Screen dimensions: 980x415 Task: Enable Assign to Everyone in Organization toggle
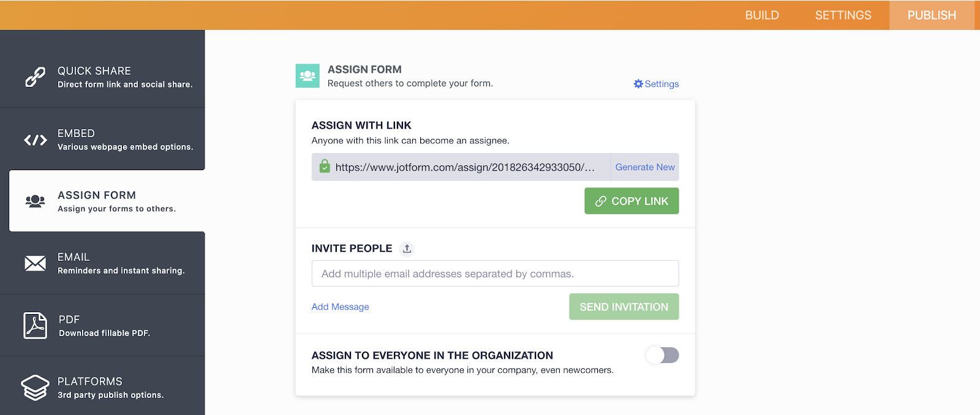click(x=662, y=355)
